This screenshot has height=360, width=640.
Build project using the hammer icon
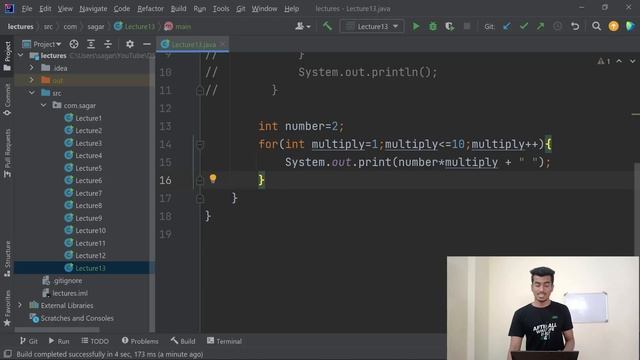pyautogui.click(x=327, y=27)
